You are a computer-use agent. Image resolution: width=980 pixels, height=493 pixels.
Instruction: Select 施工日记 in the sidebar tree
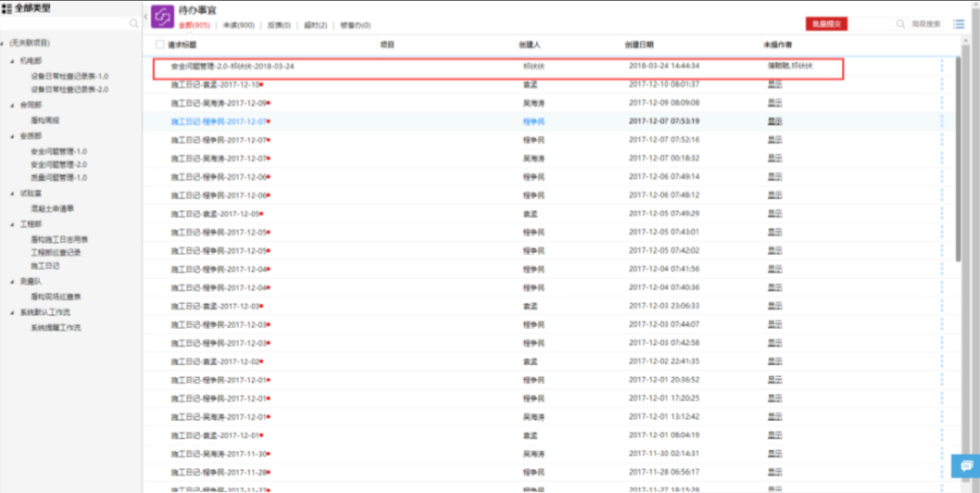tap(45, 266)
